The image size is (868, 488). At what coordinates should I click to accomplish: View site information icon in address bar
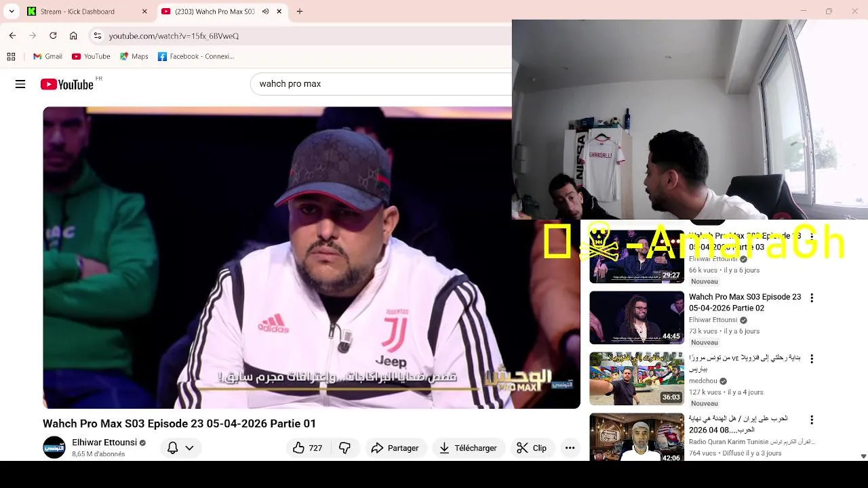click(98, 36)
